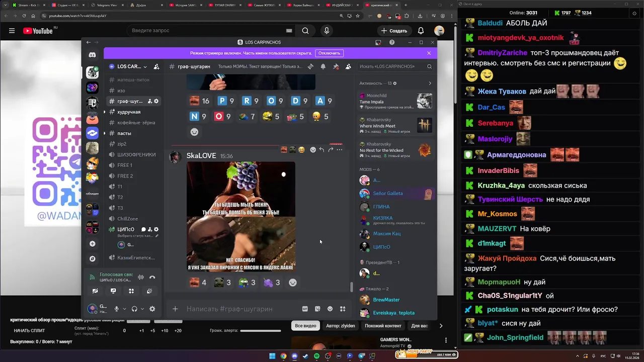Open YouTube hamburger guide menu
Viewport: 644px width, 362px height.
click(x=12, y=31)
